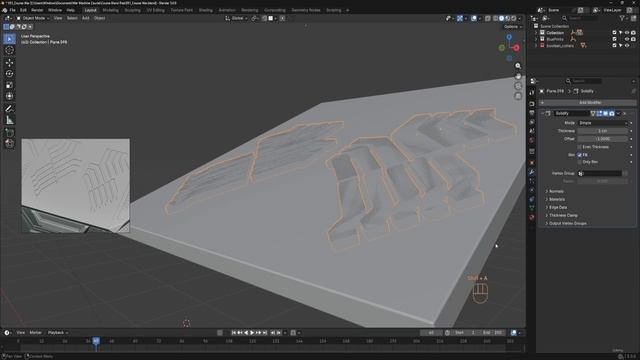Select the Select Box tool
The width and height of the screenshot is (640, 360).
(x=9, y=39)
